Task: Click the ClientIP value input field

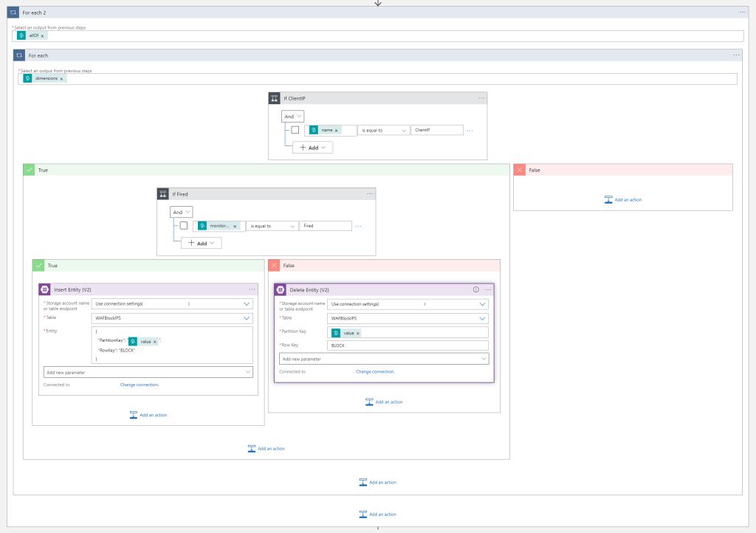Action: pyautogui.click(x=437, y=130)
